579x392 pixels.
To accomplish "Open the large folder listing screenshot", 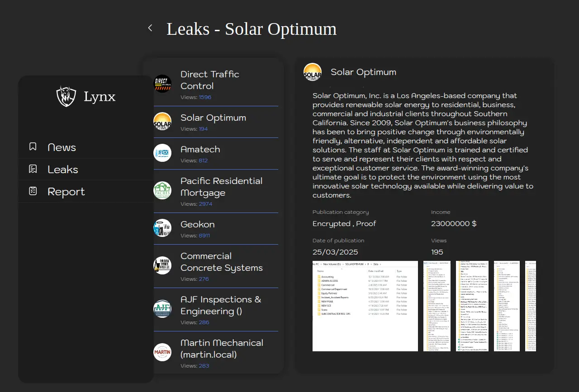I will [365, 306].
